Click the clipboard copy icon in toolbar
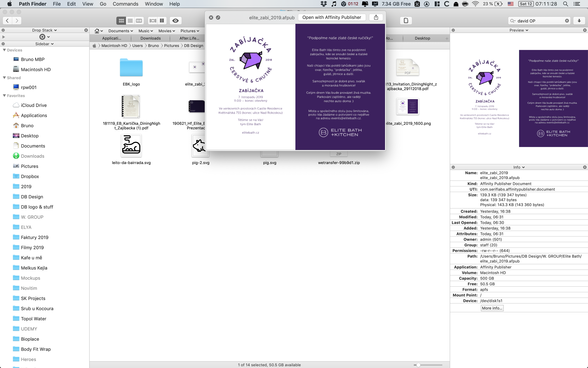Screen dimensions: 588x368 pyautogui.click(x=406, y=21)
